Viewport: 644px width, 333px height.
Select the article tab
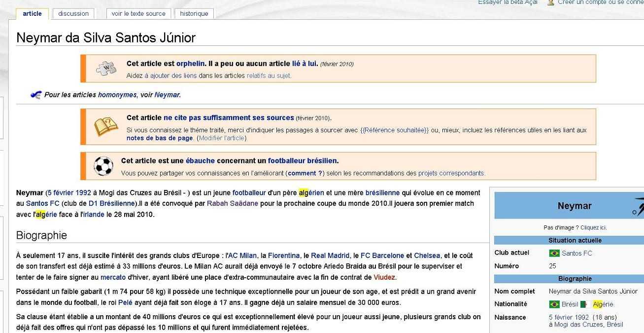[33, 14]
